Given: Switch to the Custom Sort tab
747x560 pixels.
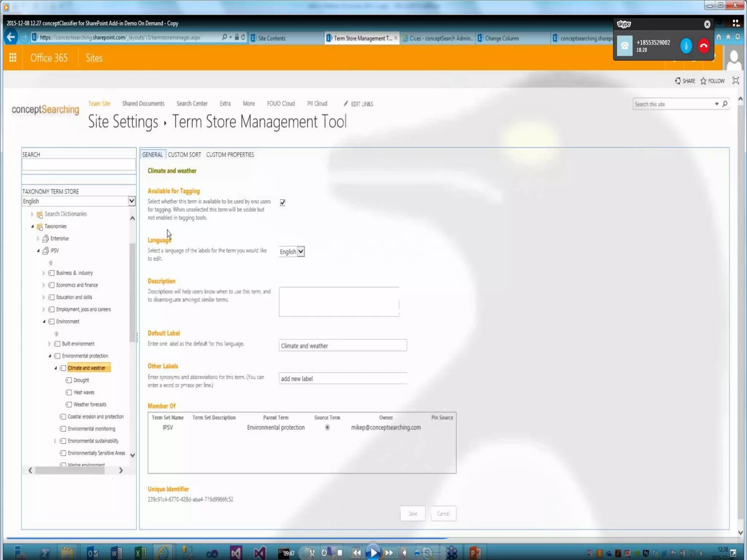Looking at the screenshot, I should pos(184,155).
